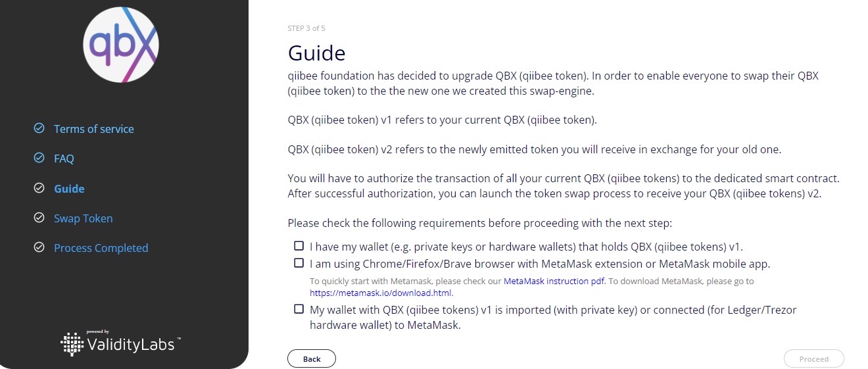
Task: Click the check icon beside Process Completed
Action: click(x=39, y=247)
